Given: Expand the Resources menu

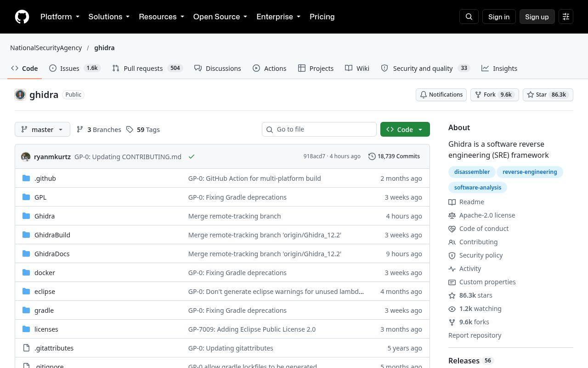Looking at the screenshot, I should pos(161,17).
